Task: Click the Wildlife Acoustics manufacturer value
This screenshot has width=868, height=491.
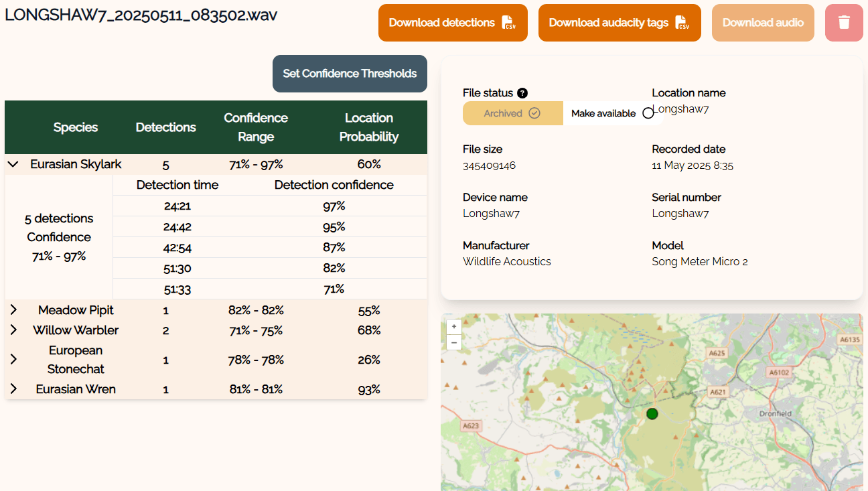Action: [507, 262]
